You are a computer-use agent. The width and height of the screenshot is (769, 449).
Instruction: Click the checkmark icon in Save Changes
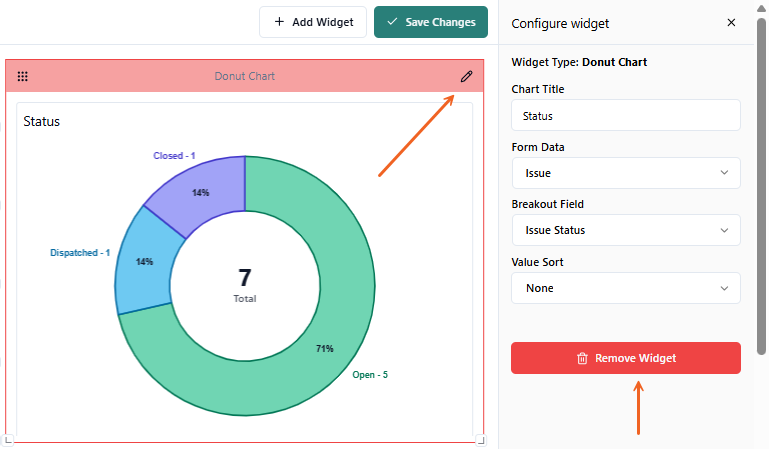(x=392, y=22)
